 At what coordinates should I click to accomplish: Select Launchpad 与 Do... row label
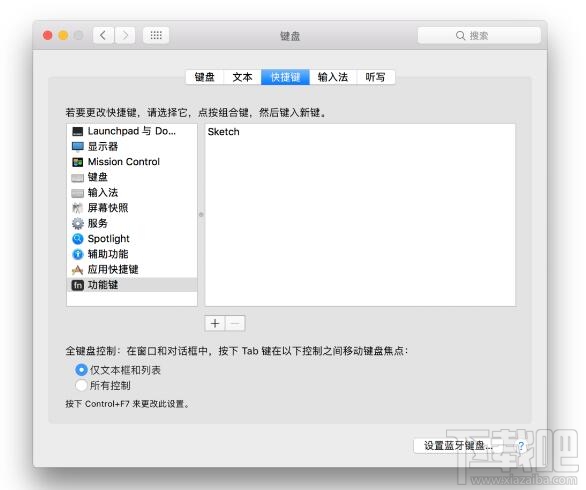click(x=132, y=131)
